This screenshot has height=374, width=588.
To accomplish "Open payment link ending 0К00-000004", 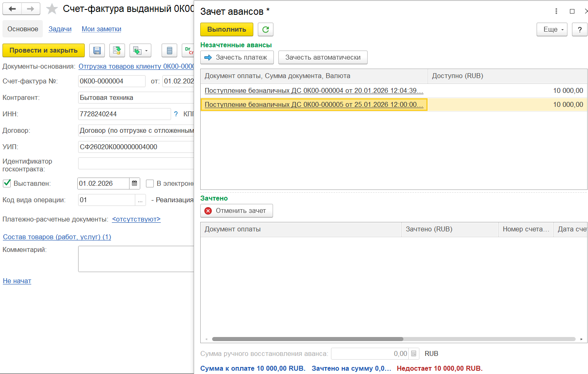I will click(314, 90).
